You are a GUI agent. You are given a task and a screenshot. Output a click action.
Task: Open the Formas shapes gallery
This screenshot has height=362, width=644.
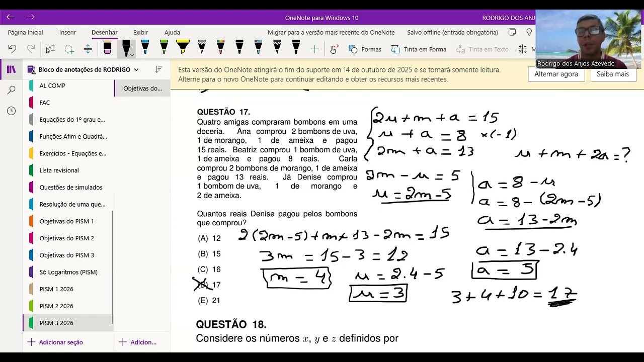tap(365, 49)
